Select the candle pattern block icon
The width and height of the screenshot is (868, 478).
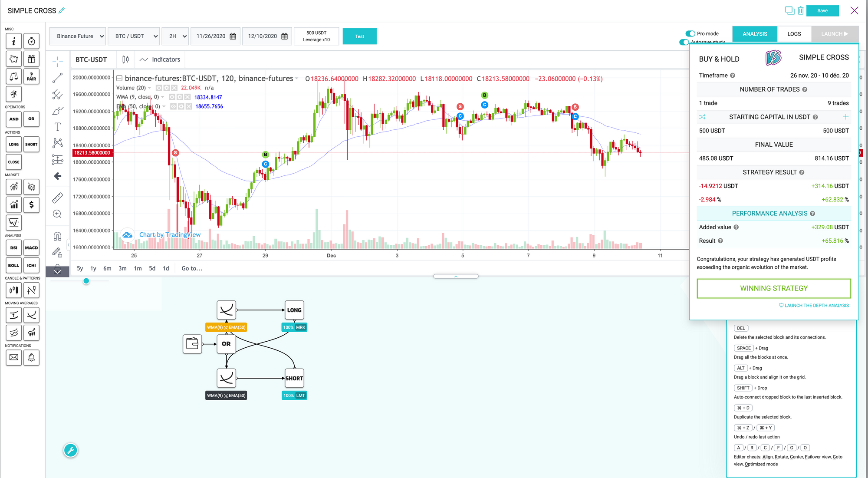click(14, 290)
